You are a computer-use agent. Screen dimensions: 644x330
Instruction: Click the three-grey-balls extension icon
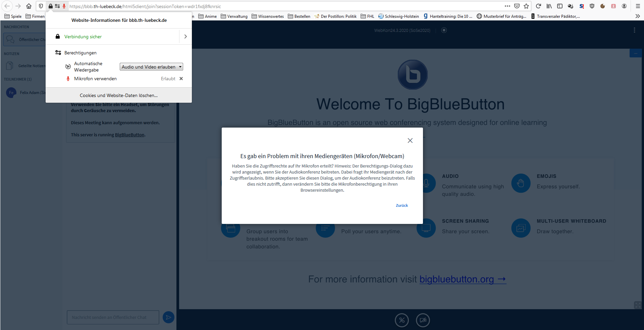pos(571,6)
